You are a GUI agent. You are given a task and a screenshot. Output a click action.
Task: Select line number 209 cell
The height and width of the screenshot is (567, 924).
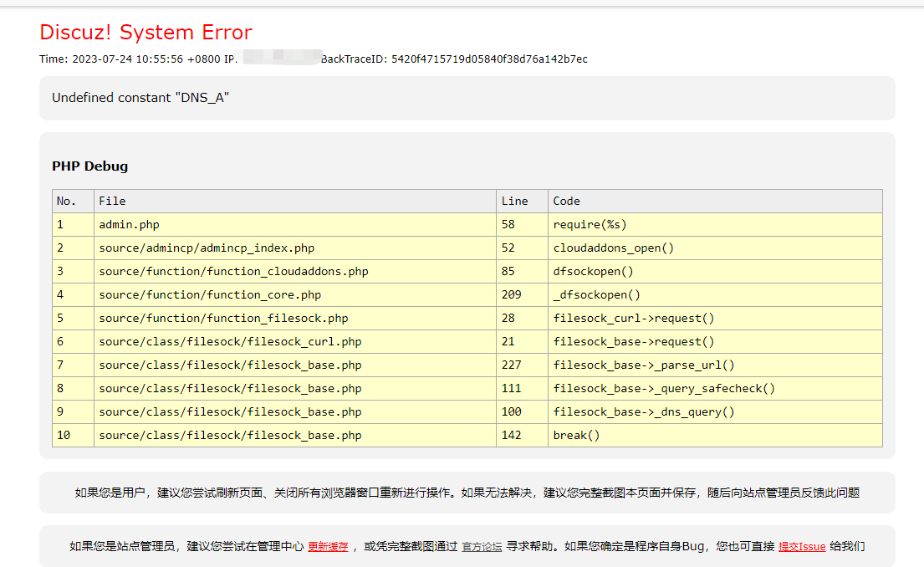pyautogui.click(x=522, y=294)
